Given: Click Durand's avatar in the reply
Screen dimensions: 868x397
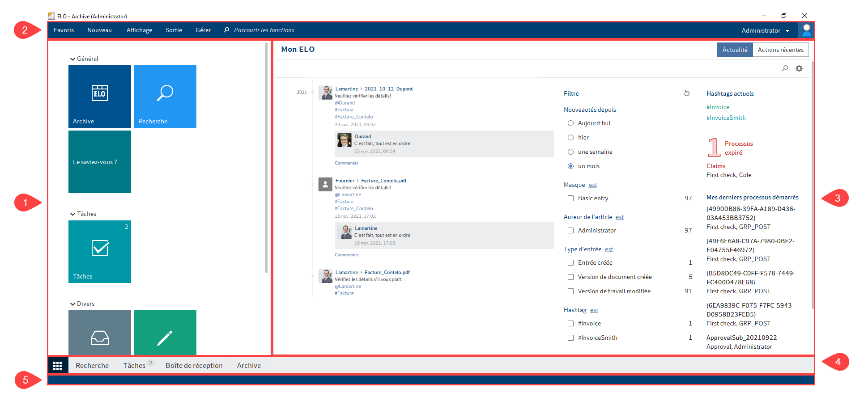Looking at the screenshot, I should point(344,140).
